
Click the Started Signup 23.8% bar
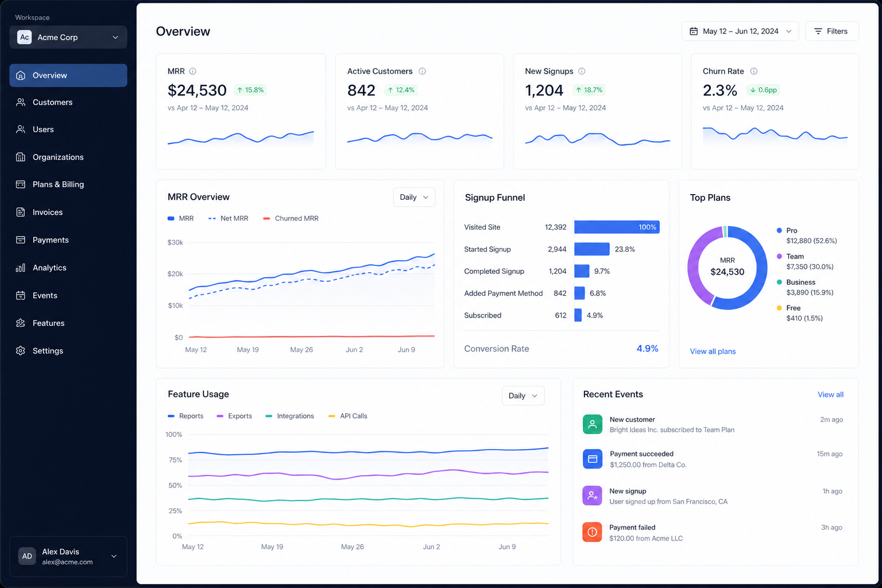point(591,249)
